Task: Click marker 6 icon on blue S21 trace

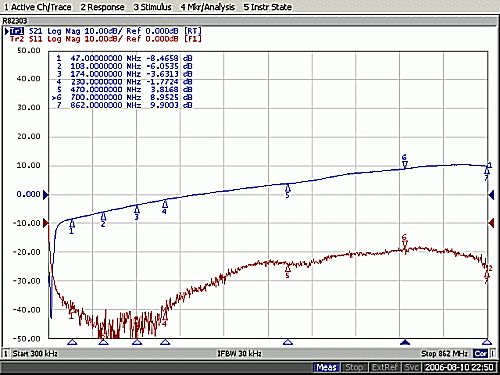Action: pyautogui.click(x=405, y=162)
